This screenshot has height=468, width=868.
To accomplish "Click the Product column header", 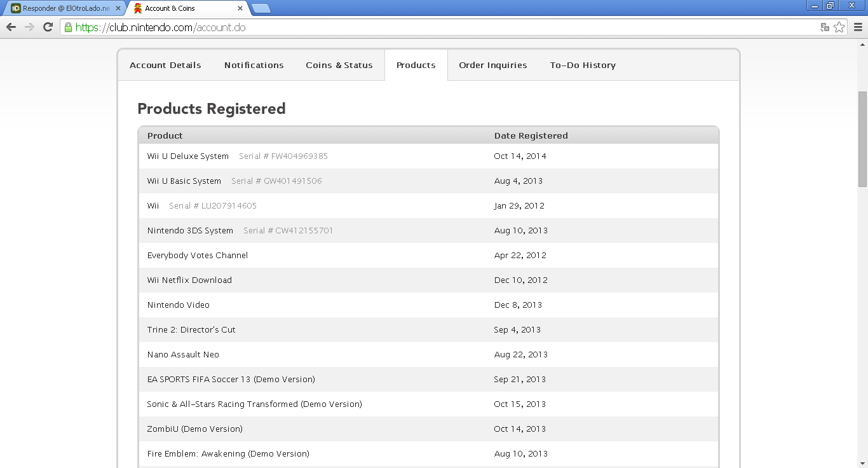I will [165, 135].
